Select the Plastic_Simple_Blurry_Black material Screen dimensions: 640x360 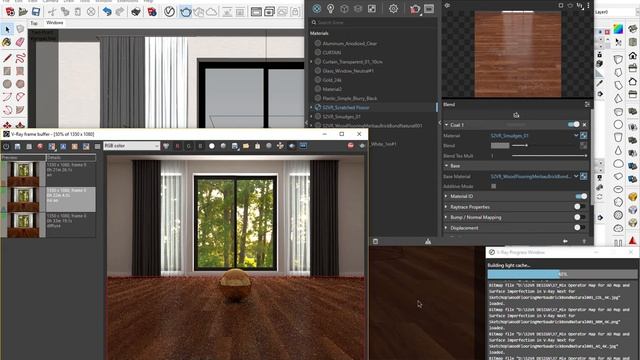(x=350, y=98)
